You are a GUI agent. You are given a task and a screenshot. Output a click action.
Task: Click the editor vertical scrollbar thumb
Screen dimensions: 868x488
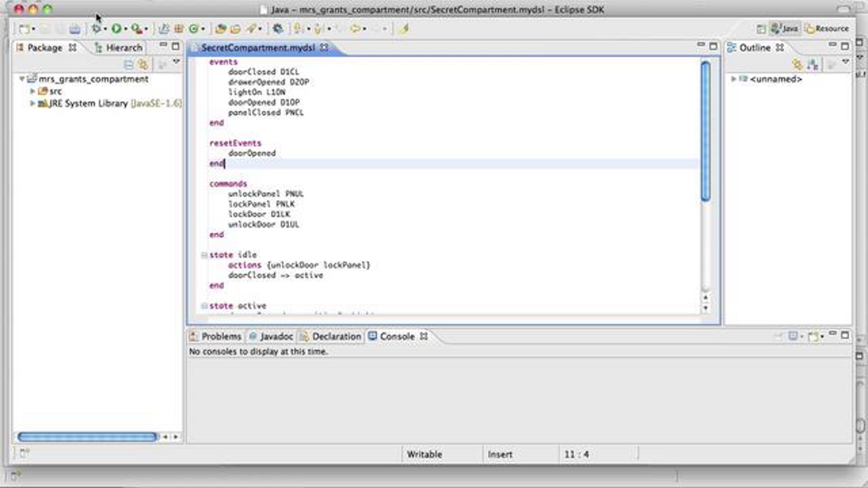coord(706,131)
